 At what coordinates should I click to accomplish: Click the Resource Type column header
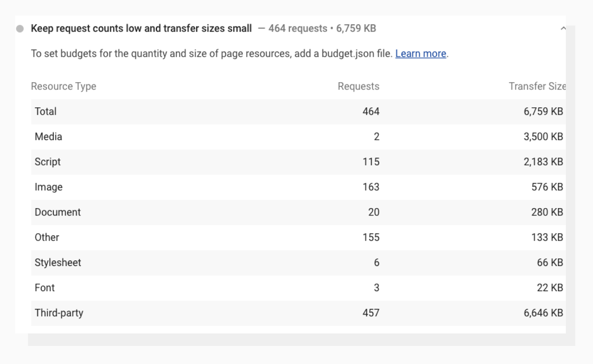(x=63, y=86)
